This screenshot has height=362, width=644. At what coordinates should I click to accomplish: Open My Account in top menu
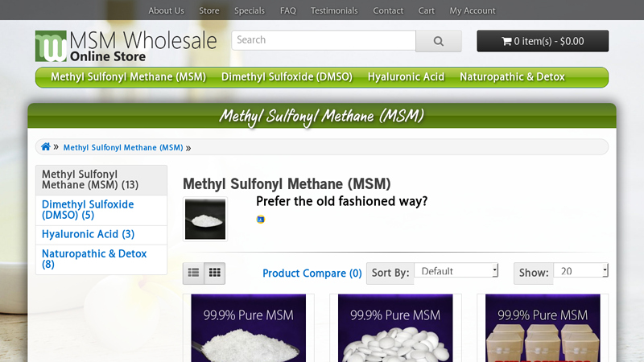click(473, 10)
